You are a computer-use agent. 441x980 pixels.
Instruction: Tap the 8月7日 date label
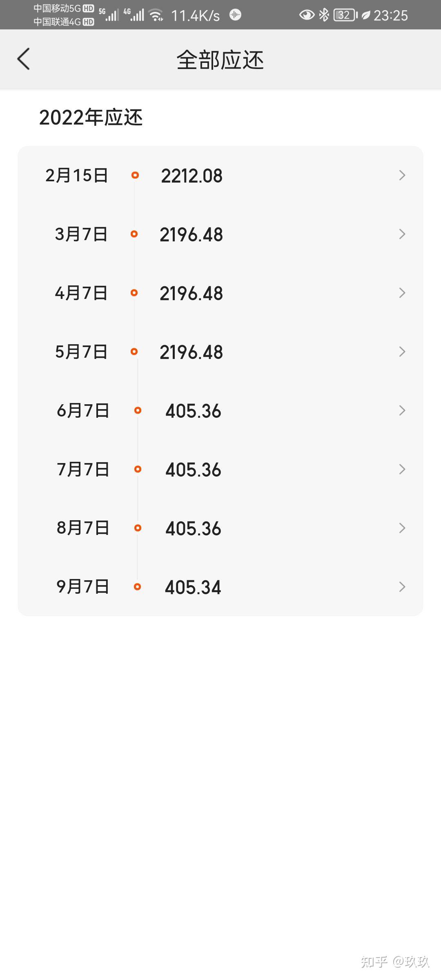(83, 528)
